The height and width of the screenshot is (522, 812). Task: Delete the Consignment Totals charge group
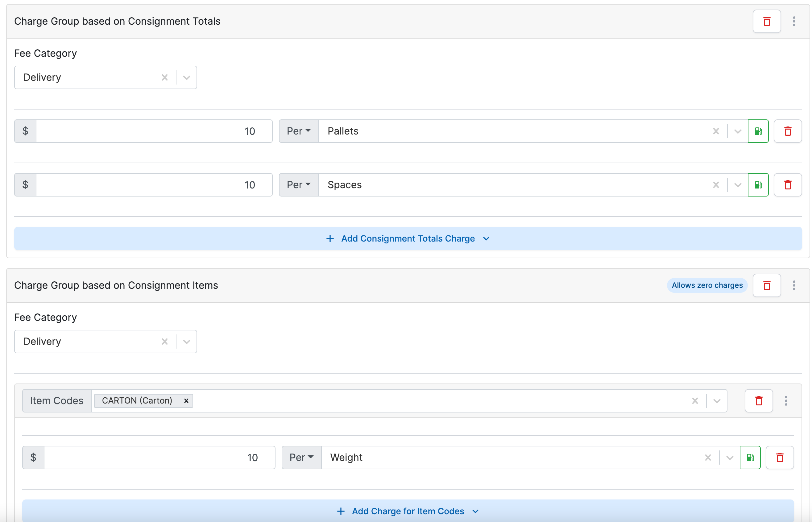pyautogui.click(x=766, y=21)
